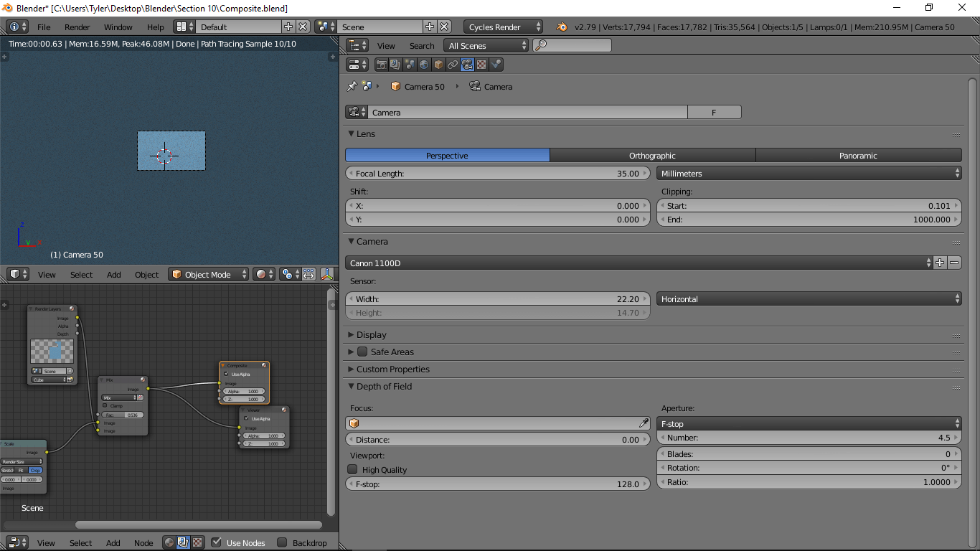
Task: Enable High Quality viewport depth of field
Action: 352,470
